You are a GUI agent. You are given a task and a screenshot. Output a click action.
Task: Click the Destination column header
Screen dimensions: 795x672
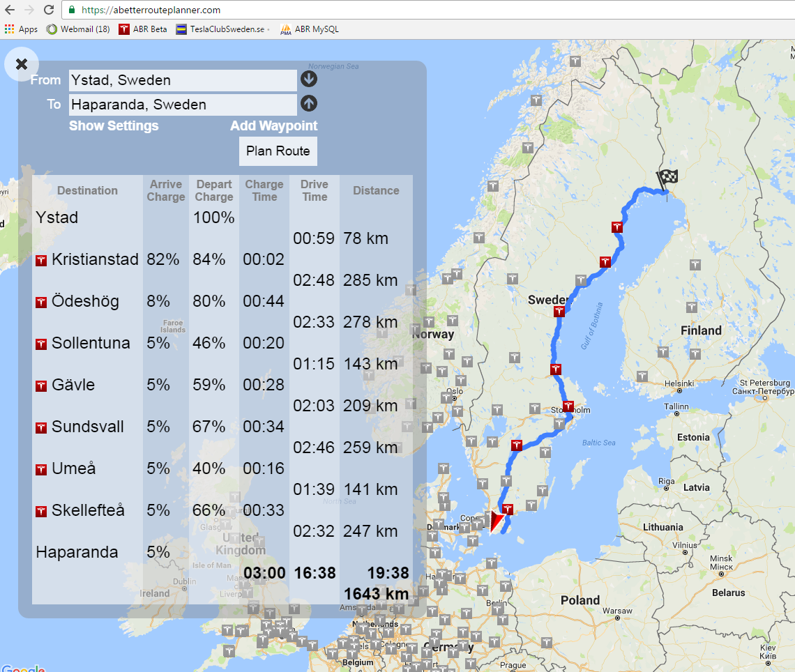87,190
